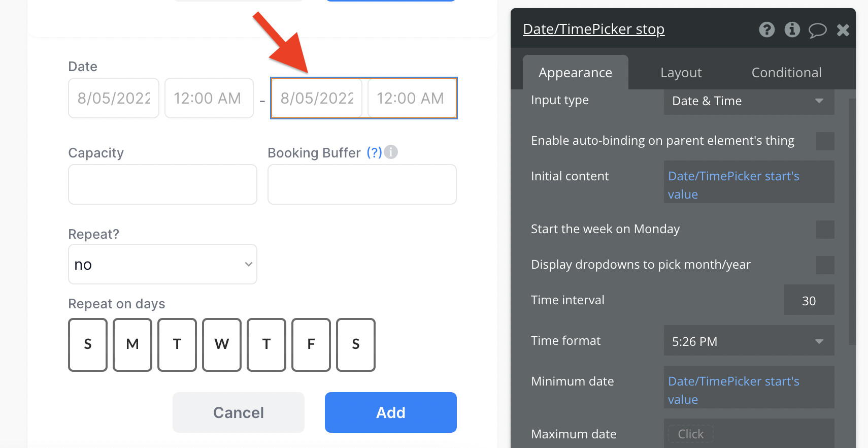Image resolution: width=868 pixels, height=448 pixels.
Task: Switch to the Layout tab
Action: [681, 73]
